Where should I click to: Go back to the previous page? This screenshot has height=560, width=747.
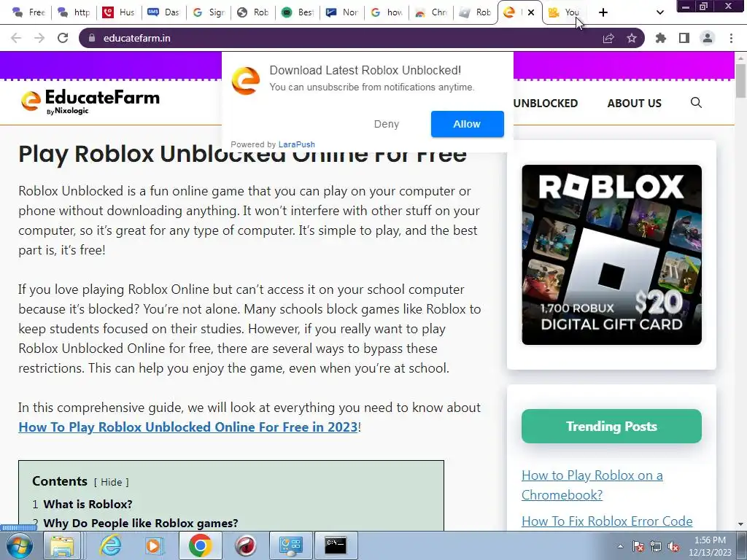tap(16, 38)
